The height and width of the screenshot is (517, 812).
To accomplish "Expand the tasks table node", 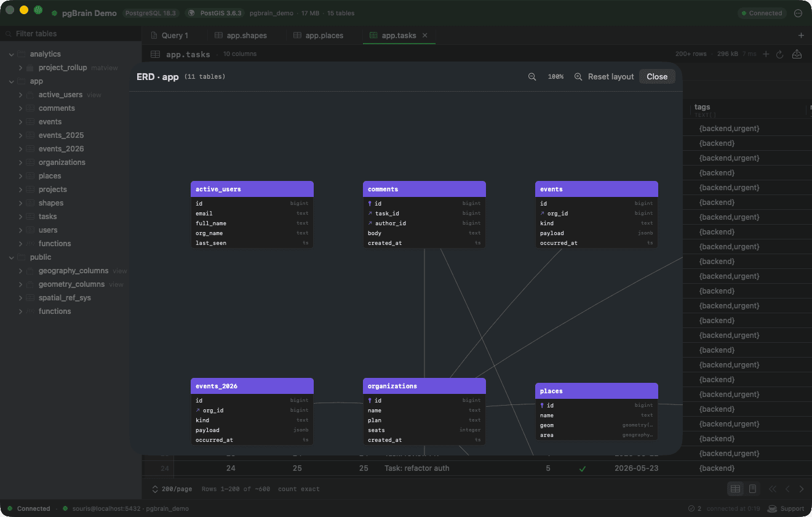I will click(x=20, y=217).
